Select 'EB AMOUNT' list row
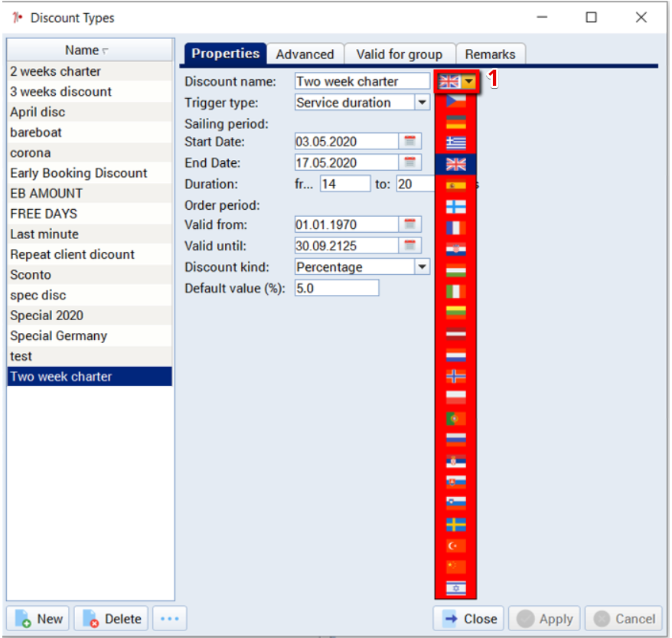This screenshot has width=672, height=638. 90,193
